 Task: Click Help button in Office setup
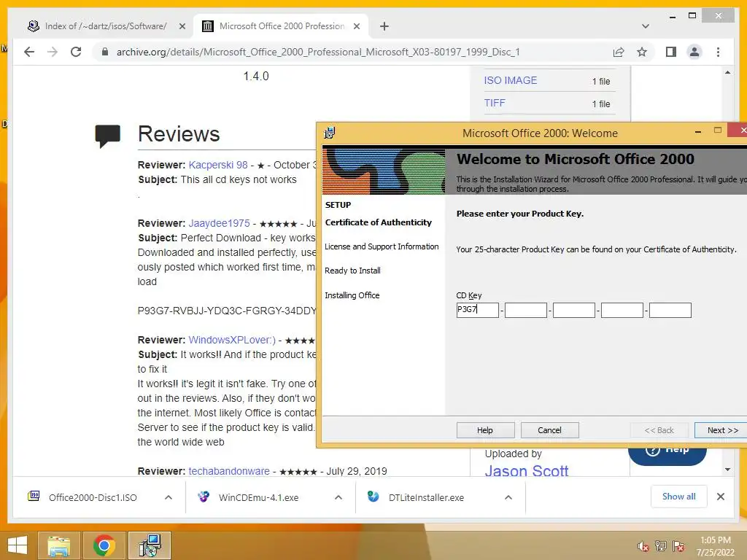click(x=485, y=430)
